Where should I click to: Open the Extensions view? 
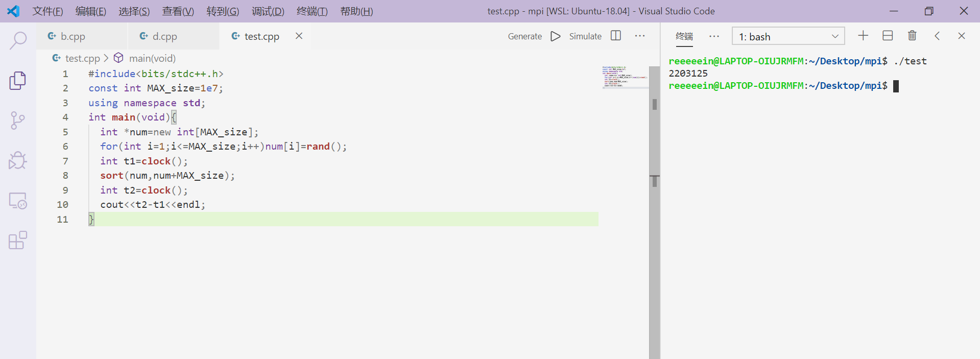[x=18, y=240]
